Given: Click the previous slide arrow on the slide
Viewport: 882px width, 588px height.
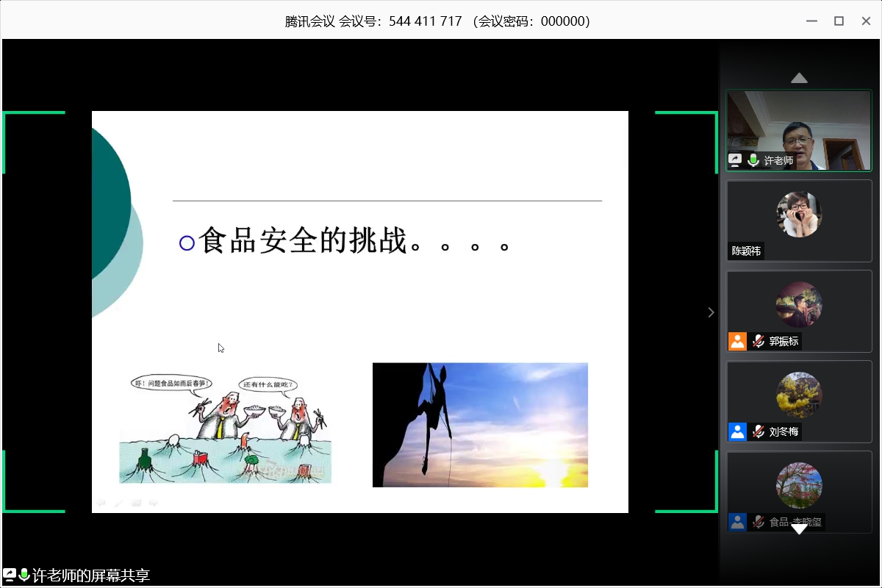Looking at the screenshot, I should 101,503.
